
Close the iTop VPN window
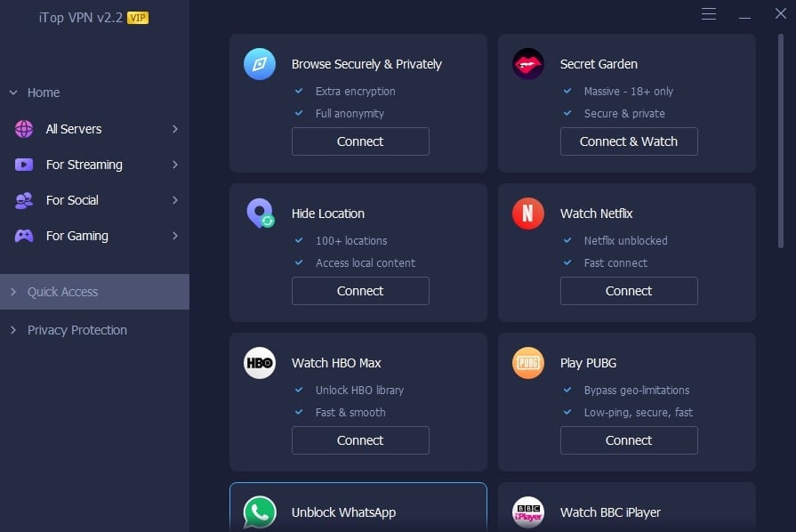[x=781, y=13]
